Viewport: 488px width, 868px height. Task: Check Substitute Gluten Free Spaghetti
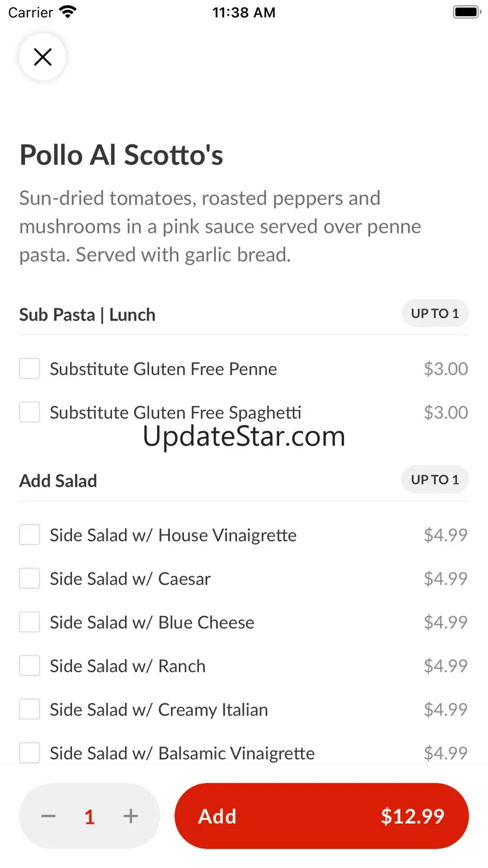[x=29, y=412]
